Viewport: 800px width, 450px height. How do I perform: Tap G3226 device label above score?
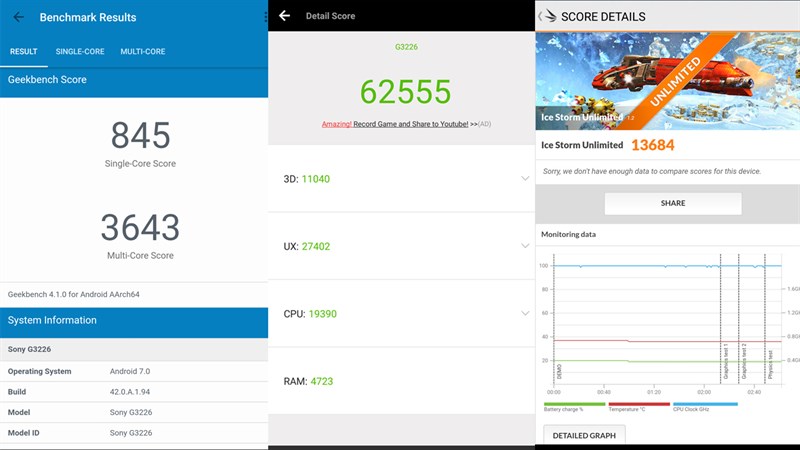tap(406, 47)
